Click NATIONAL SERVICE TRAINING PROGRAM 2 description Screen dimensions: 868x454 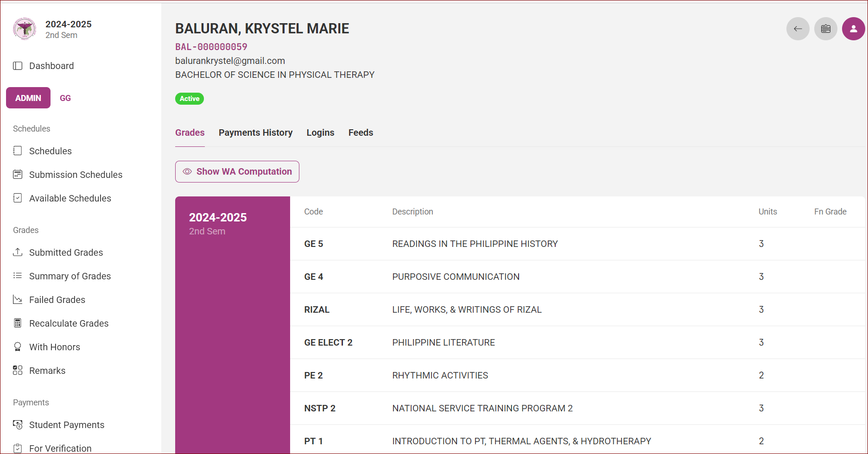tap(482, 408)
